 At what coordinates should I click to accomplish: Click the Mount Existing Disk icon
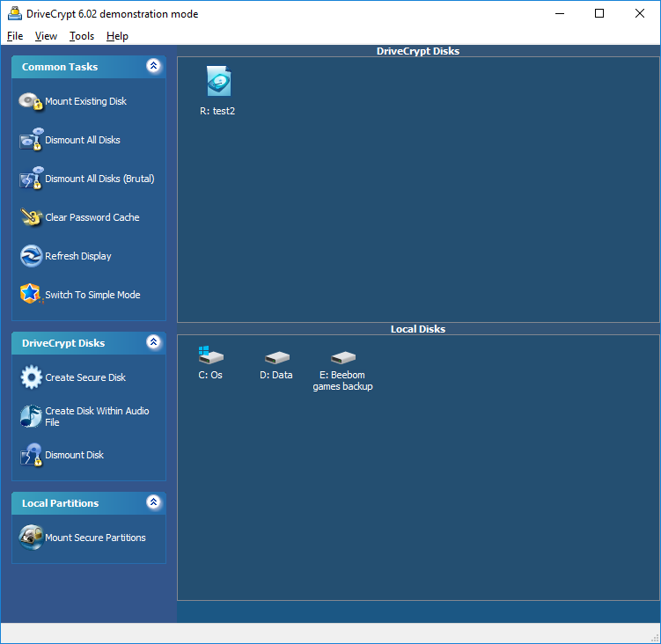pyautogui.click(x=31, y=101)
